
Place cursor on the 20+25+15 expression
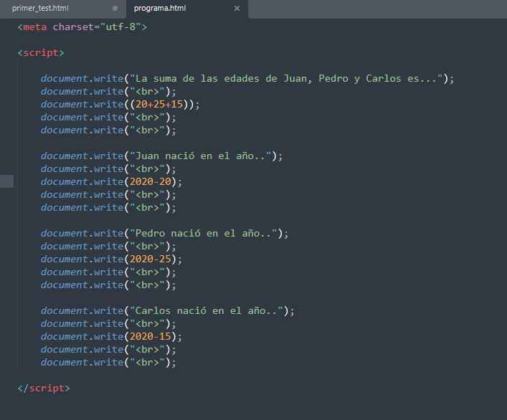[x=159, y=105]
